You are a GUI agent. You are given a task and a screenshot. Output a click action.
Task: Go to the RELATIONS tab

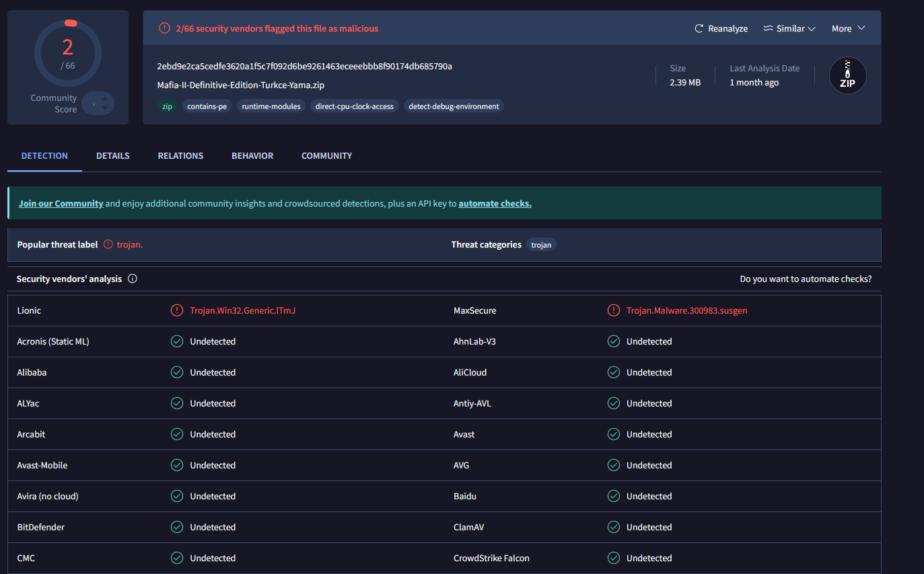tap(180, 155)
